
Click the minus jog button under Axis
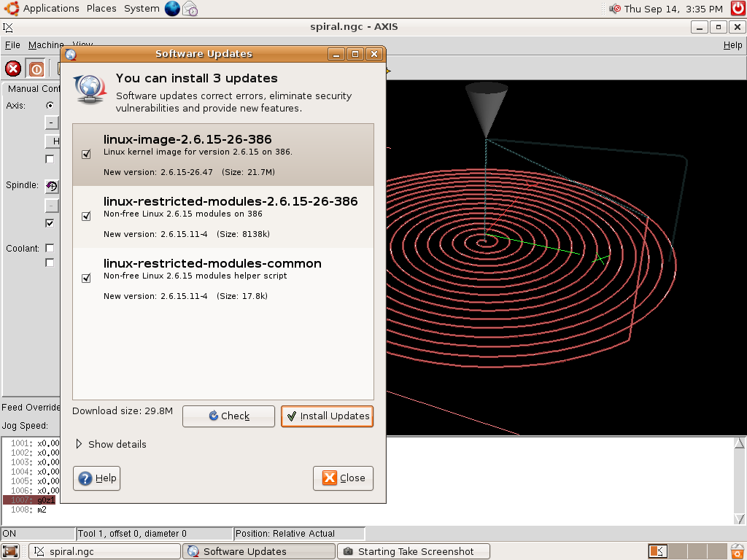tap(52, 122)
